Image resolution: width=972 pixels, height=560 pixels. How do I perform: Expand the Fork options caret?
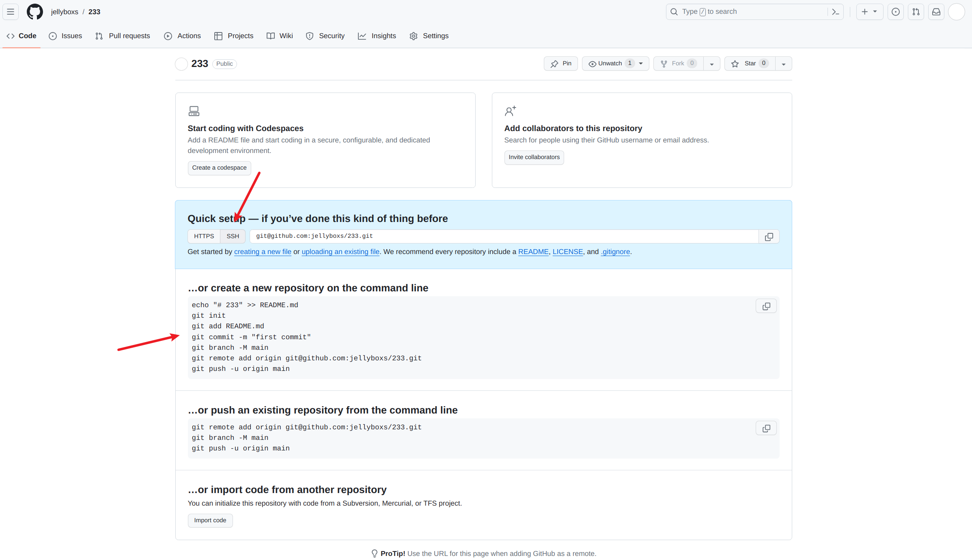click(x=711, y=64)
